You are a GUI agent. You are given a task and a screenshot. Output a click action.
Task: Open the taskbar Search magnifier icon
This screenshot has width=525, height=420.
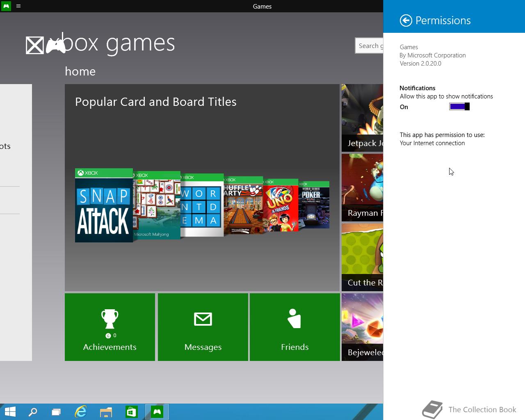(x=32, y=412)
